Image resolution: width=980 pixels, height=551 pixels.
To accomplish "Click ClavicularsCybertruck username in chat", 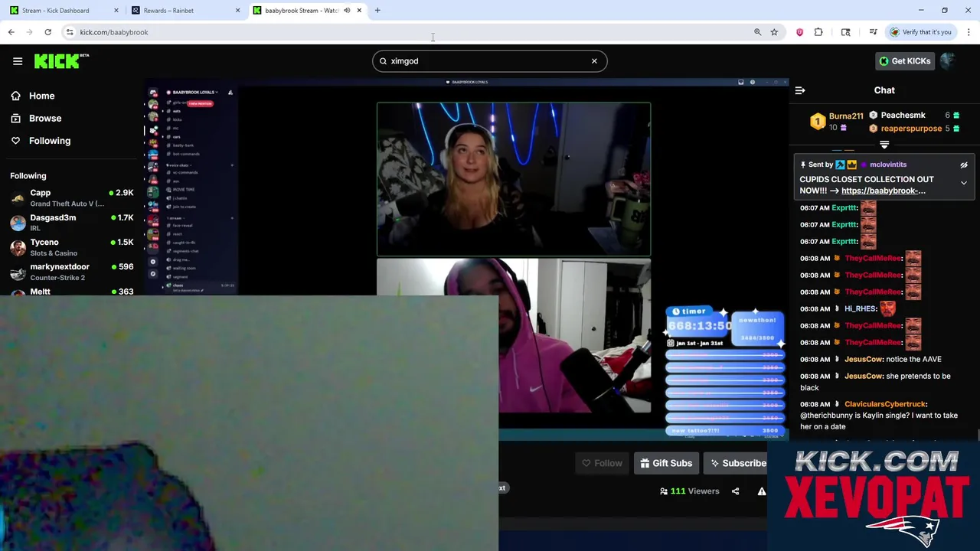I will [886, 404].
